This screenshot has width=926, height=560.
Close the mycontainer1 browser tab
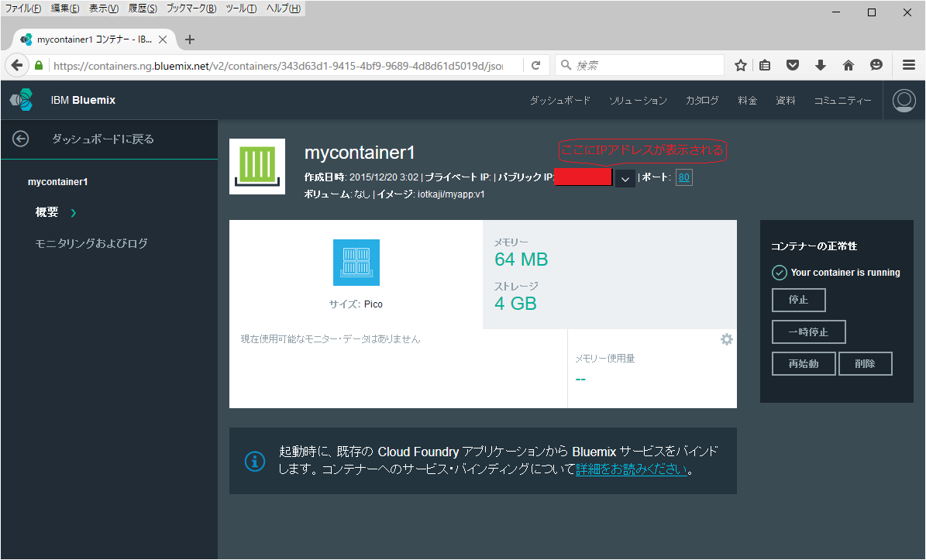pos(163,40)
